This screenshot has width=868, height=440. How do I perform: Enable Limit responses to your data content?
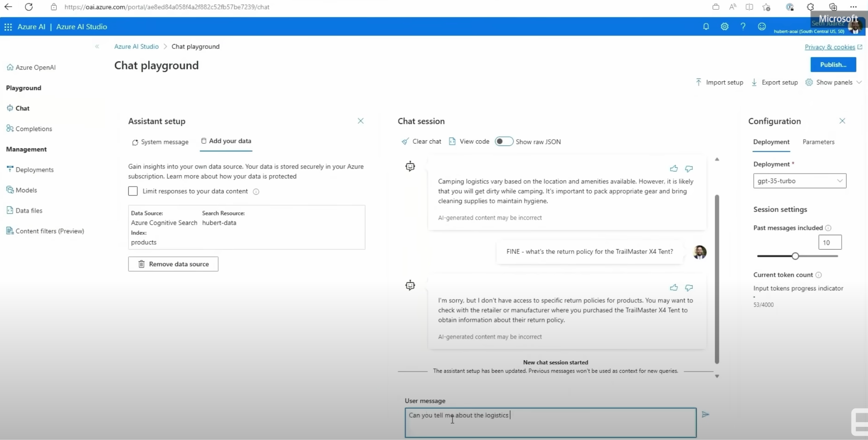(133, 191)
